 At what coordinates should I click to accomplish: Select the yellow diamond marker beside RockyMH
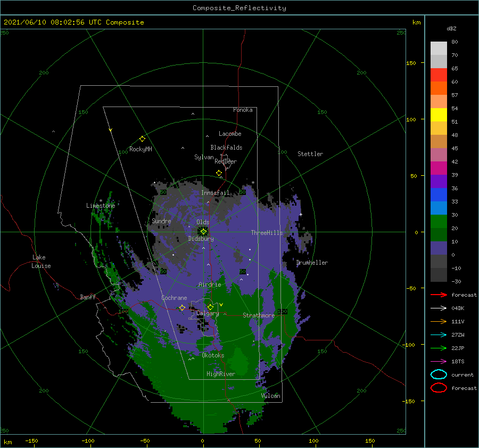point(142,139)
